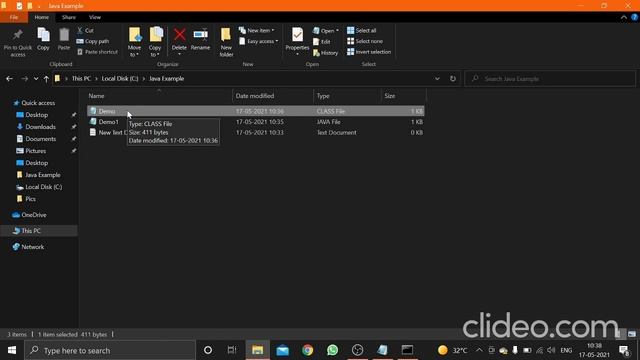Open Pictures in navigation pane
Viewport: 640px width, 360px height.
pos(36,151)
